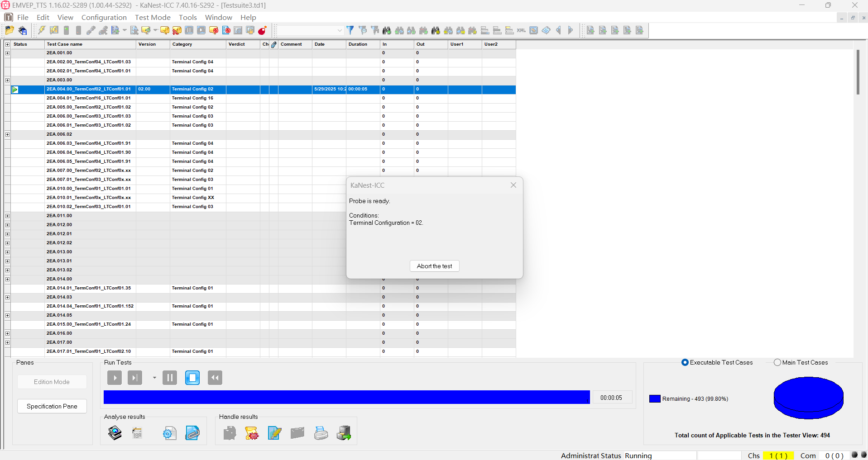Click the paperclip document icon in Analyse results
Screen dimensions: 868x460
click(x=192, y=433)
